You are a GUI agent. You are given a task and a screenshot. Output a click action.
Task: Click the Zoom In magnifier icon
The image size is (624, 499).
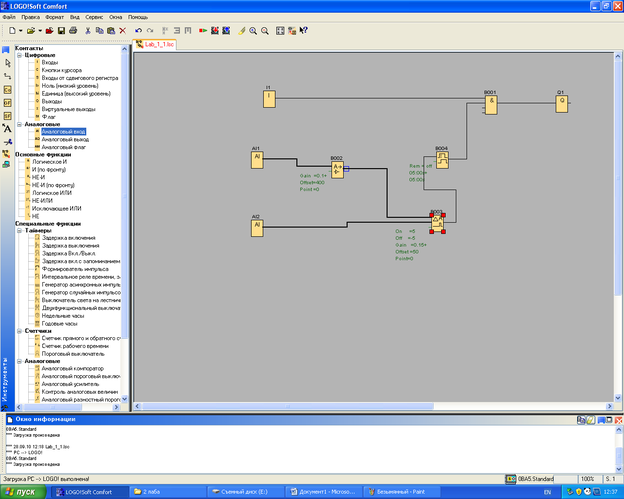point(252,31)
